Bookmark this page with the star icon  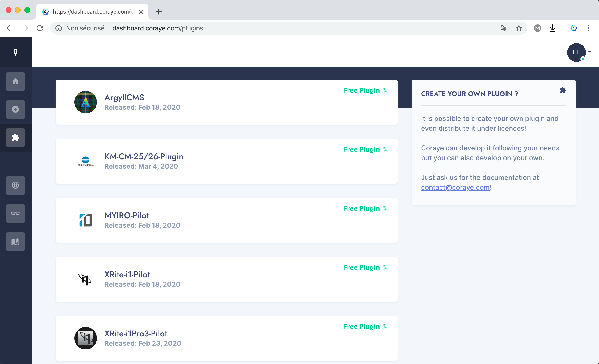pos(519,28)
